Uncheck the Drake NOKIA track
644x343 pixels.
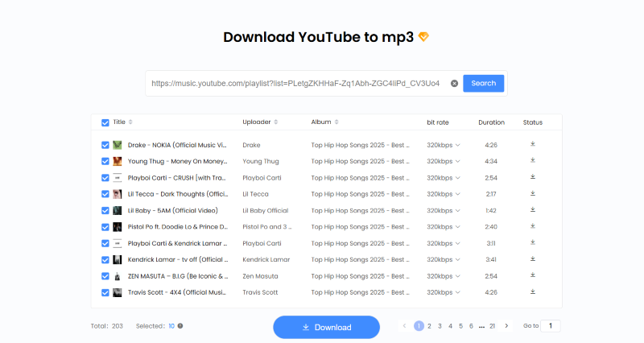tap(105, 145)
